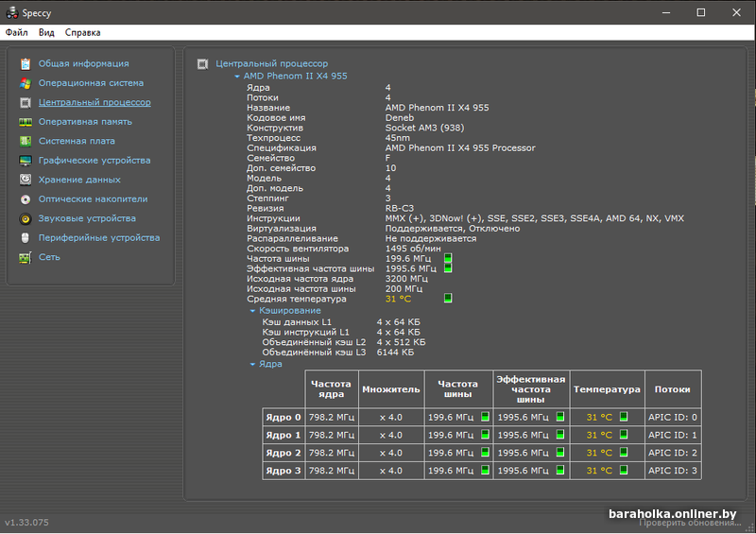Click the Ядро 0 row header
756x534 pixels.
pyautogui.click(x=283, y=417)
